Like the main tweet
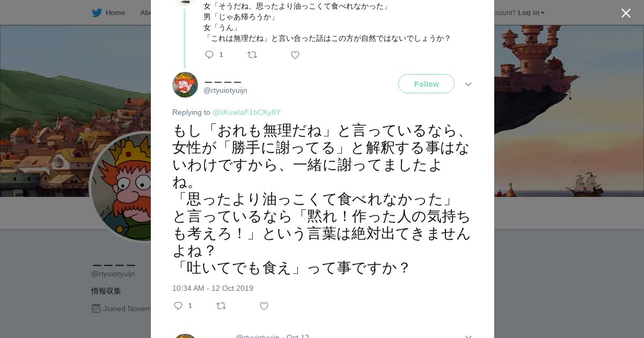 (264, 306)
